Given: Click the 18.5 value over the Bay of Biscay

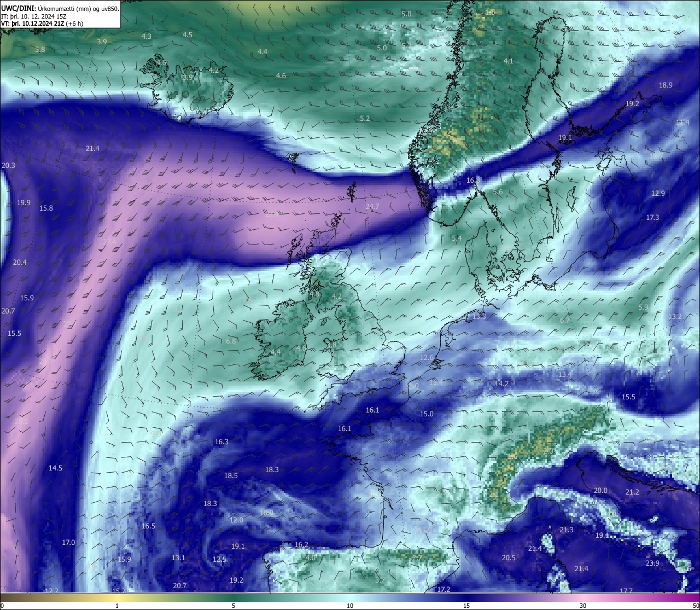Looking at the screenshot, I should tap(231, 476).
